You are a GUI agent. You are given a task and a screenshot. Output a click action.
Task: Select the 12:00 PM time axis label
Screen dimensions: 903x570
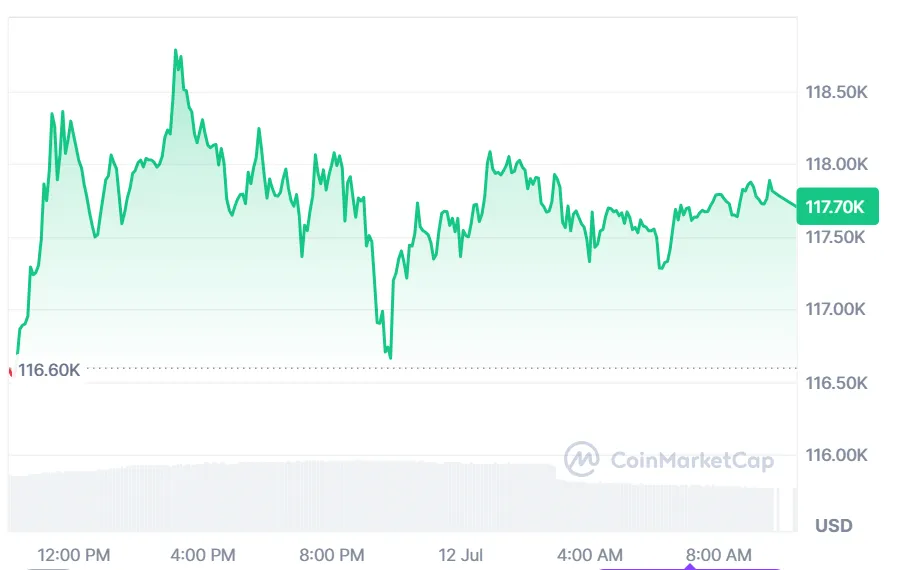tap(74, 554)
